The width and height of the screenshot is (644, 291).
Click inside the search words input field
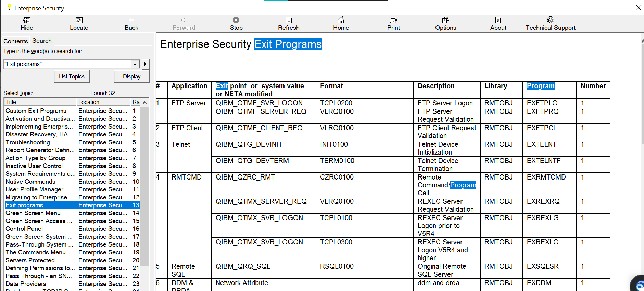[67, 64]
